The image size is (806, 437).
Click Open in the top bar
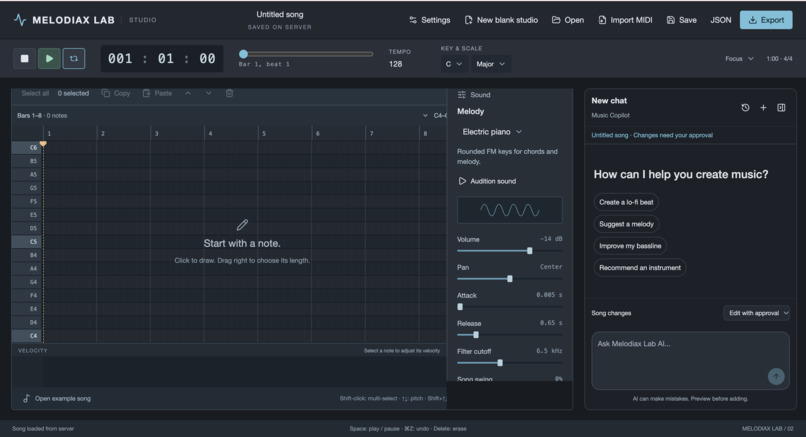click(568, 20)
